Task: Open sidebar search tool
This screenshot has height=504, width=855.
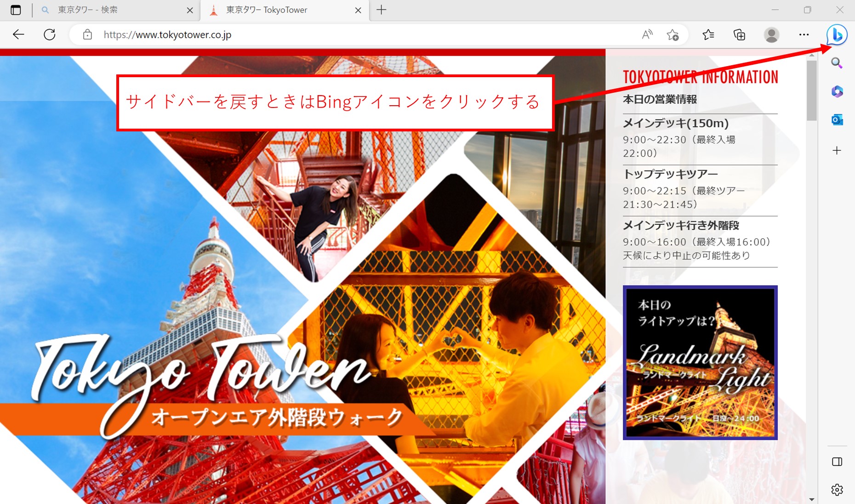Action: click(x=837, y=63)
